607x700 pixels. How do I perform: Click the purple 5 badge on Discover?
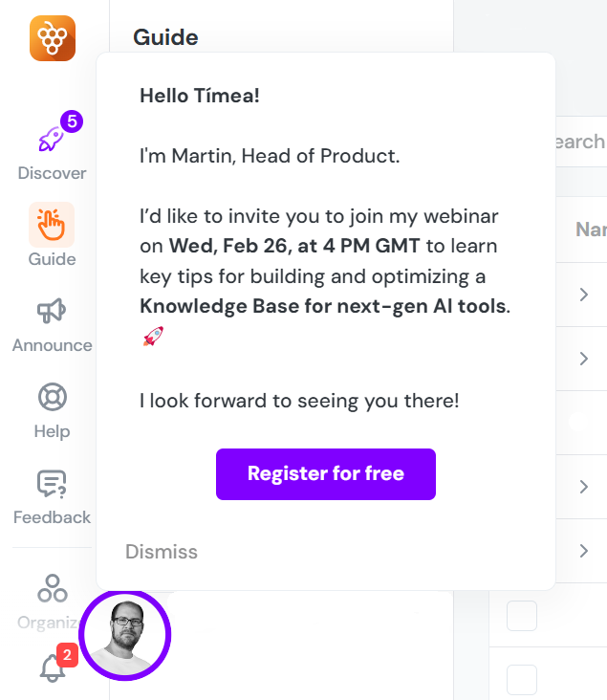(72, 121)
